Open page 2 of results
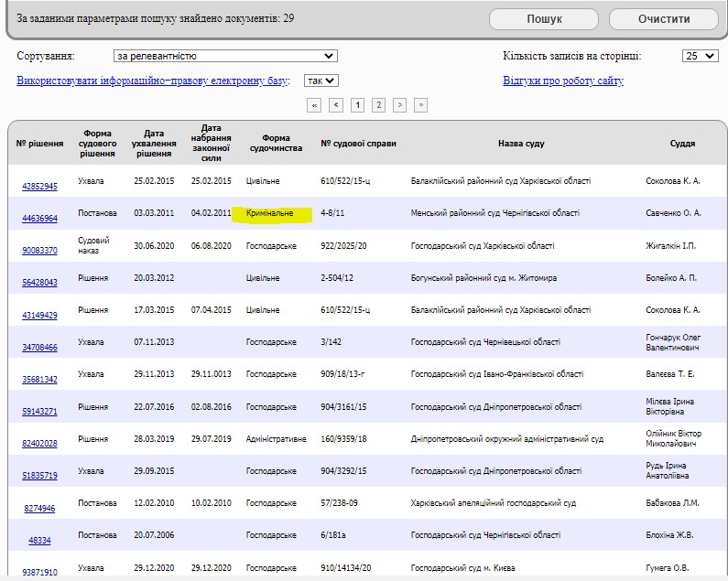The height and width of the screenshot is (581, 728). (378, 105)
